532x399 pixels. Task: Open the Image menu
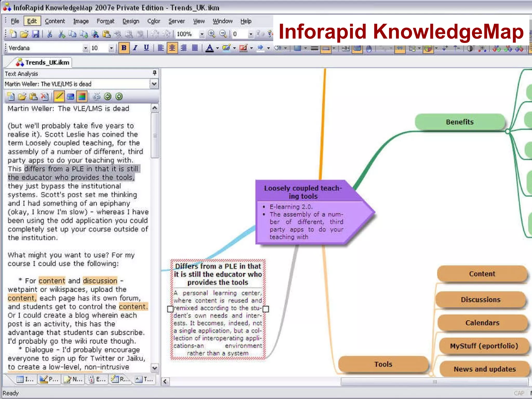(81, 21)
